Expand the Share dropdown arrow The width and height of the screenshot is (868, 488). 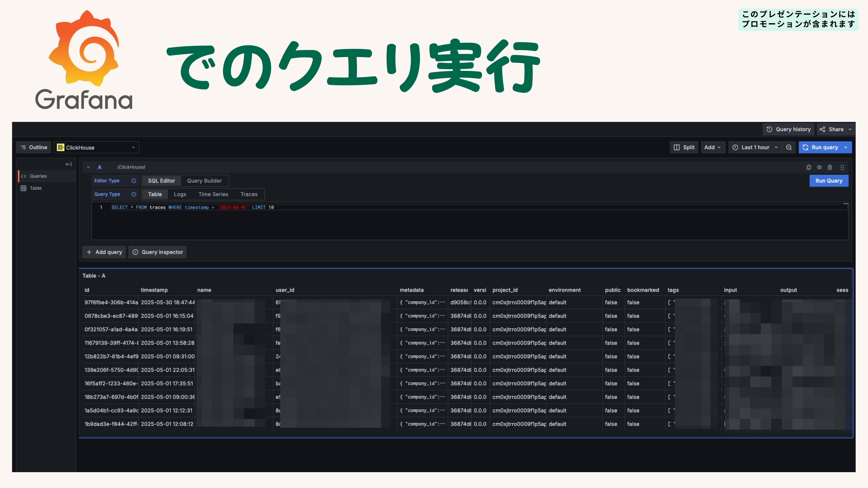point(850,129)
